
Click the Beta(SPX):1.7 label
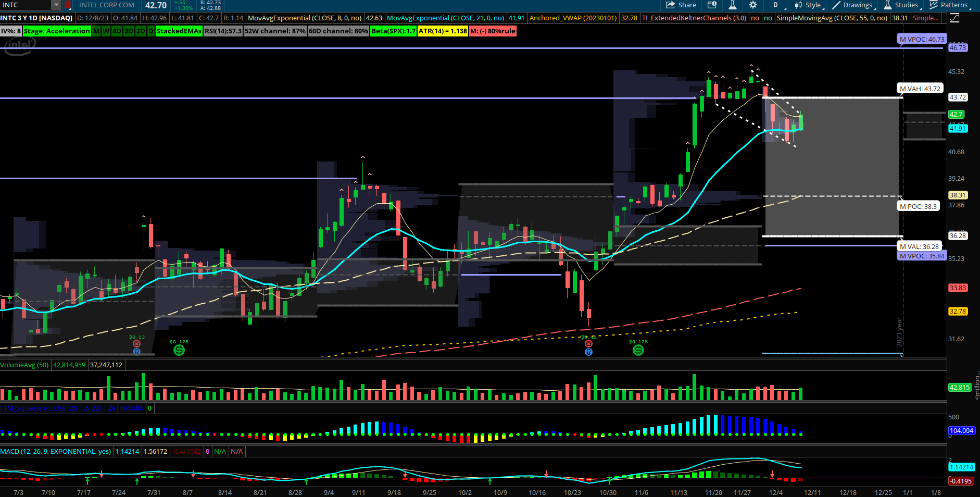393,31
